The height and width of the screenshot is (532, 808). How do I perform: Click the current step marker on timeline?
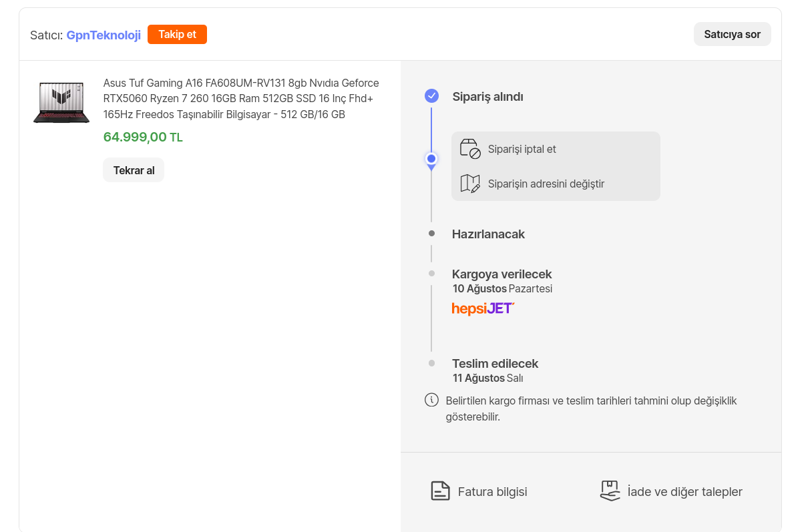[431, 160]
